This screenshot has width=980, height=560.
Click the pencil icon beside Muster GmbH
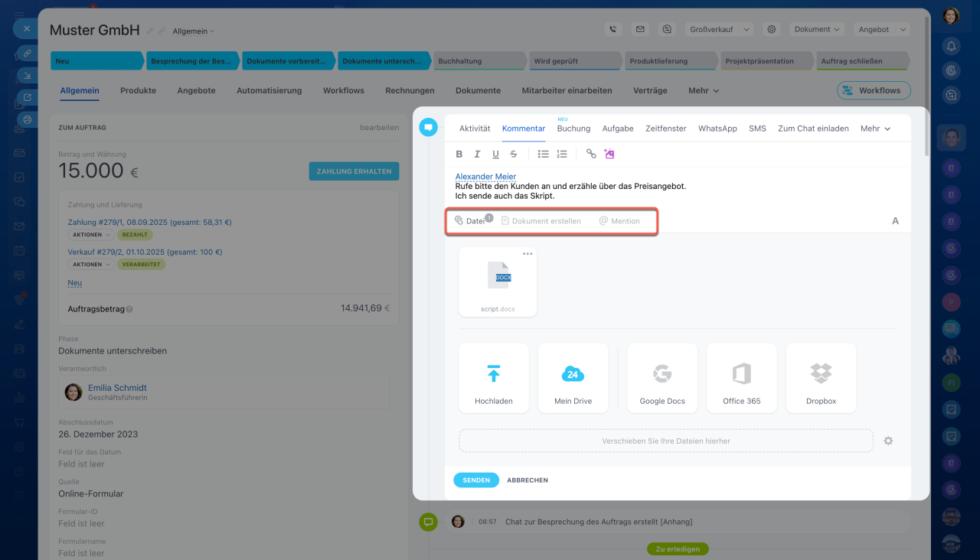pyautogui.click(x=149, y=31)
